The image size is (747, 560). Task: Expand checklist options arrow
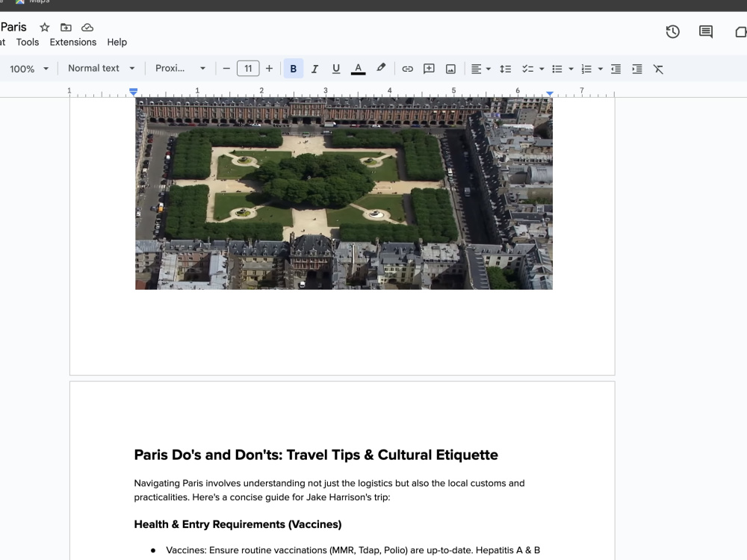(542, 69)
